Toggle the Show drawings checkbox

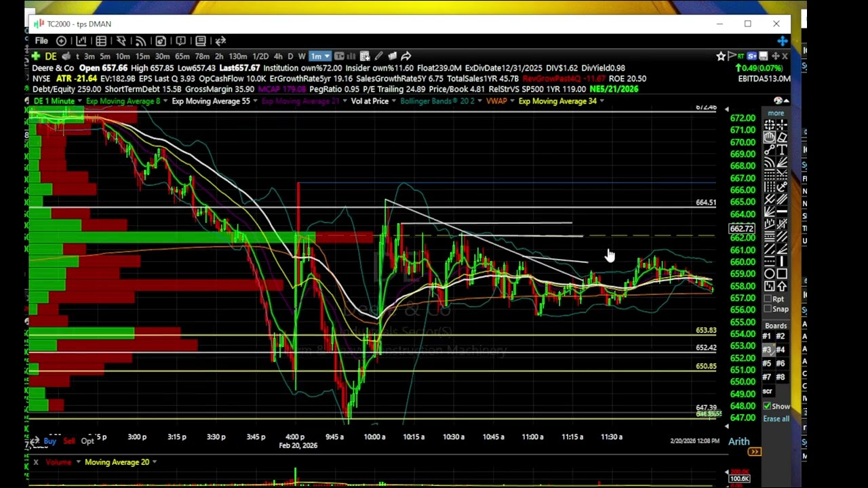tap(768, 406)
